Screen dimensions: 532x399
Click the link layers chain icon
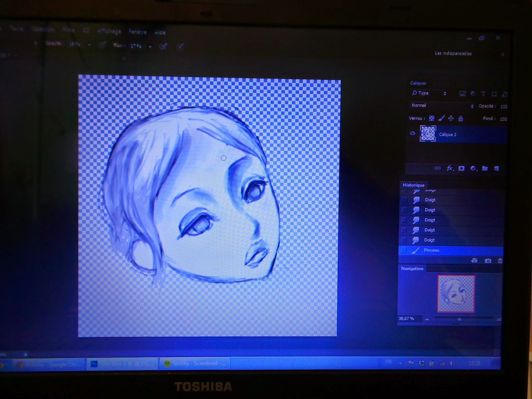438,168
